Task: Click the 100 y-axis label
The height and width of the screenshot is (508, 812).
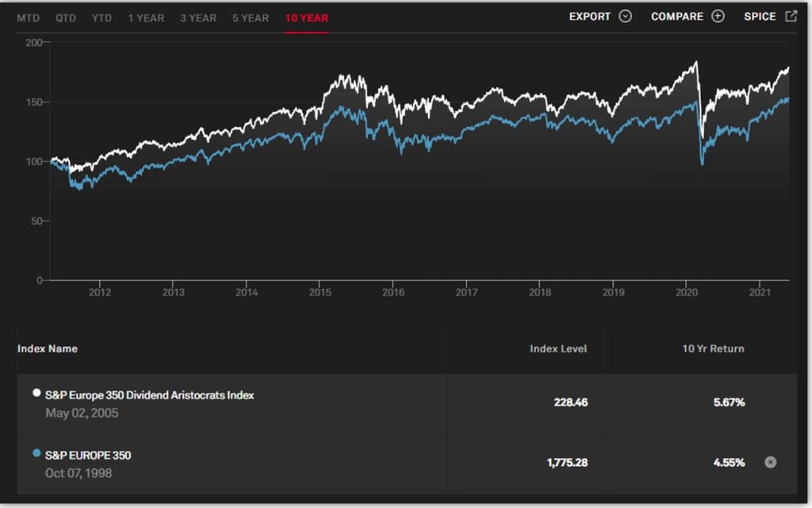Action: 34,162
